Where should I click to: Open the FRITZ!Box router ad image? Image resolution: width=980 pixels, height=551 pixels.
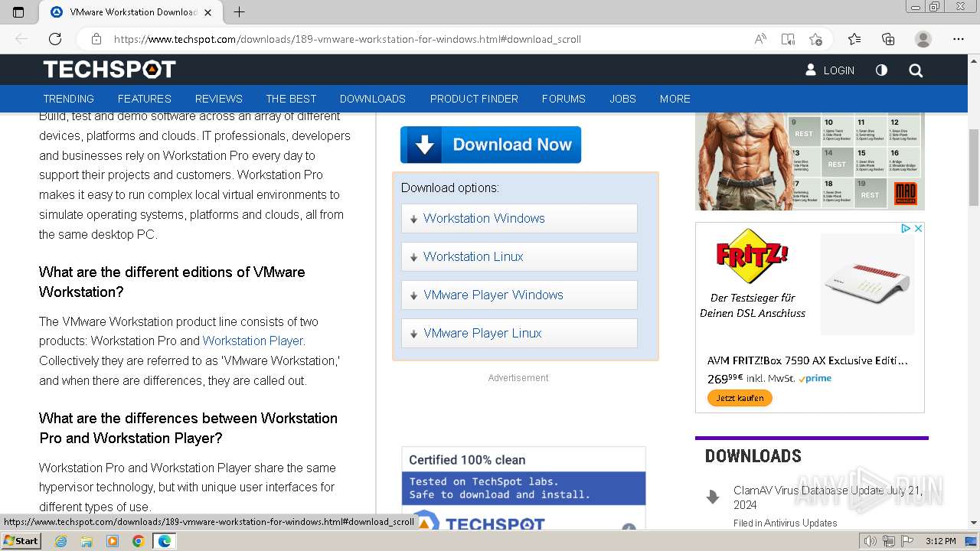tap(867, 284)
